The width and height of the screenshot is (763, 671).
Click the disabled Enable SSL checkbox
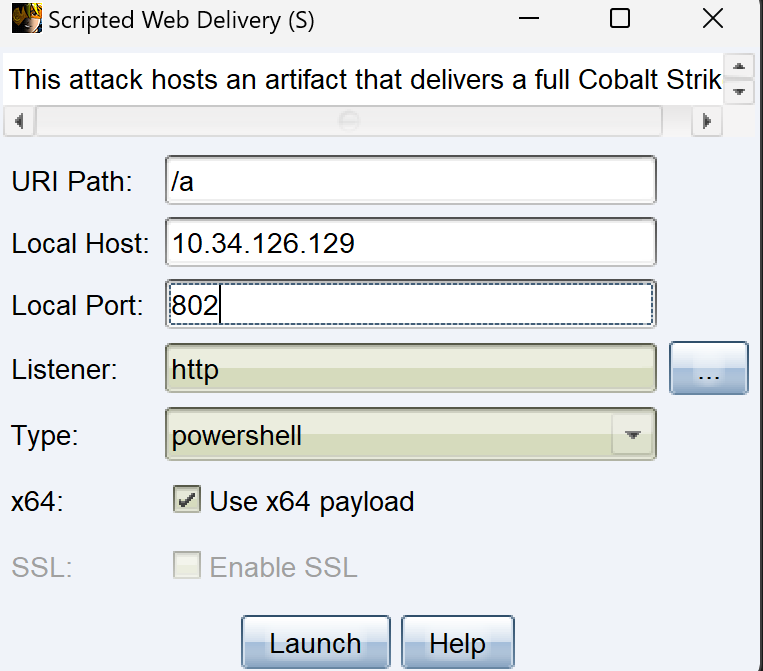coord(187,565)
